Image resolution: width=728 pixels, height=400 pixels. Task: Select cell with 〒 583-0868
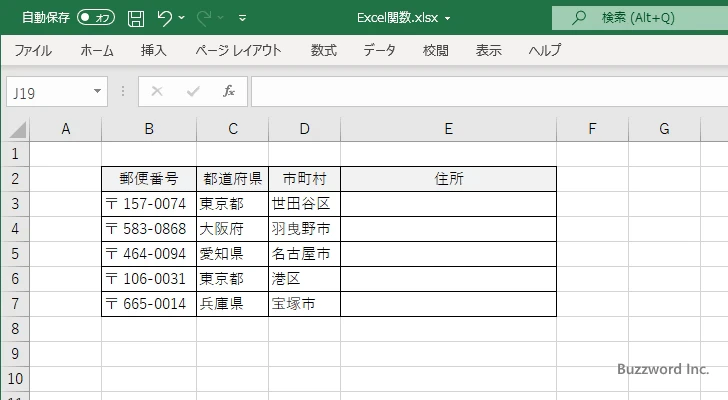149,229
